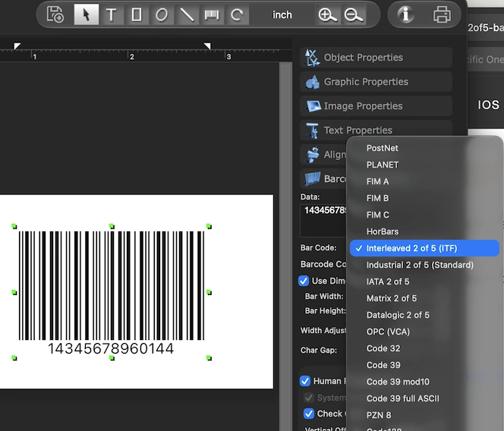
Task: Toggle the Use Dimensions checkbox
Action: click(x=304, y=281)
